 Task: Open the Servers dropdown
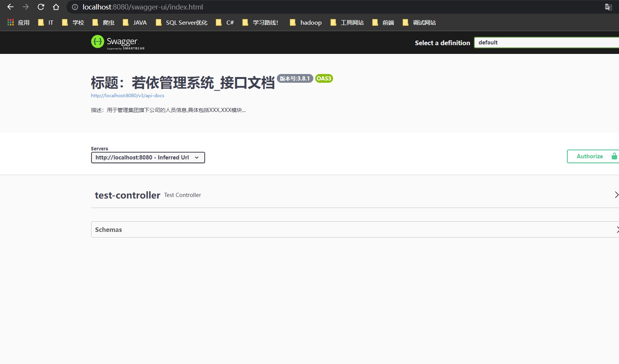[x=148, y=158]
